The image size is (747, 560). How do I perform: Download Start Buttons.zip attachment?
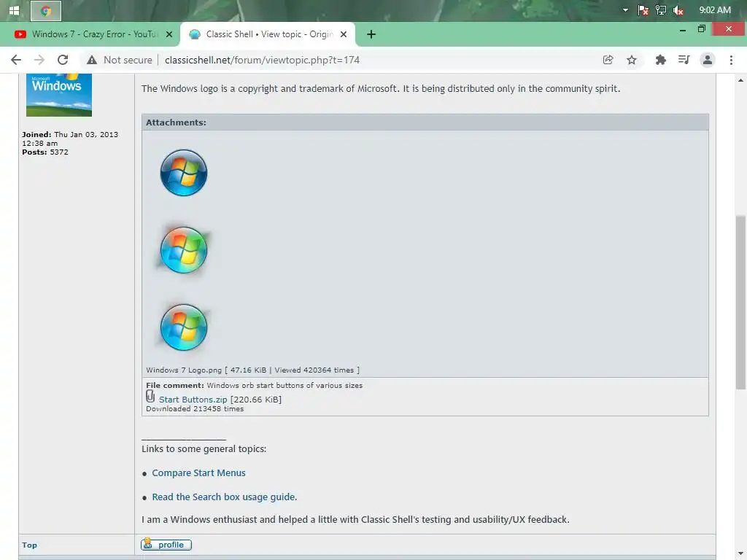[193, 400]
